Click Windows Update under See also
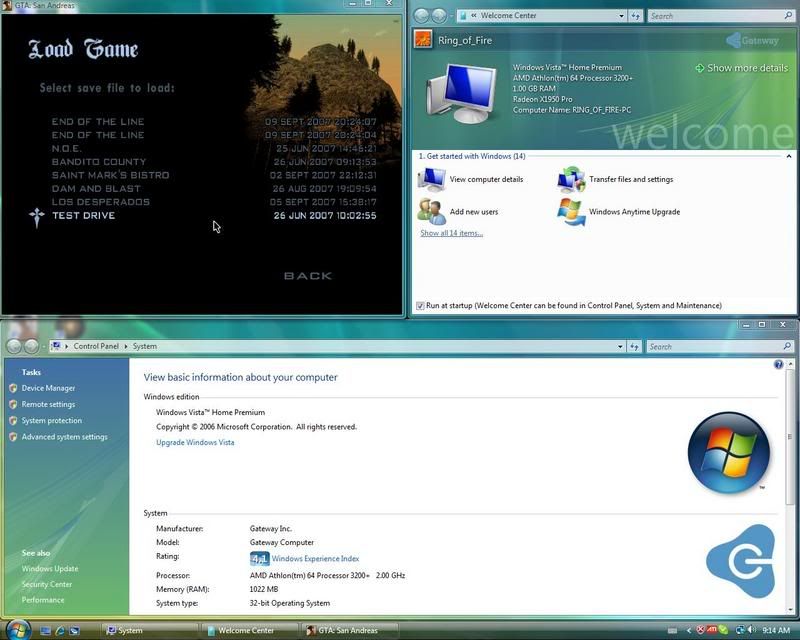The image size is (800, 640). tap(50, 569)
